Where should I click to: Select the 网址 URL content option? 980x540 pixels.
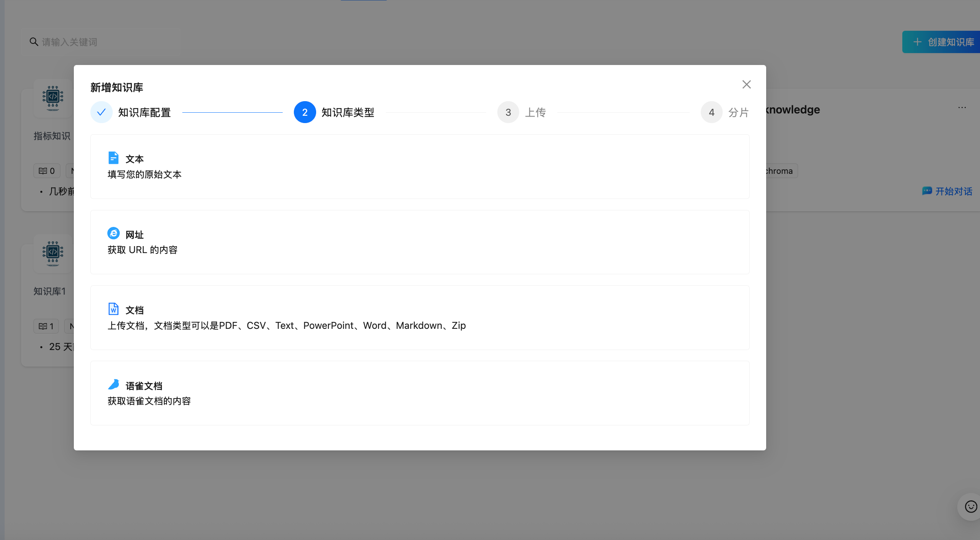click(x=420, y=242)
